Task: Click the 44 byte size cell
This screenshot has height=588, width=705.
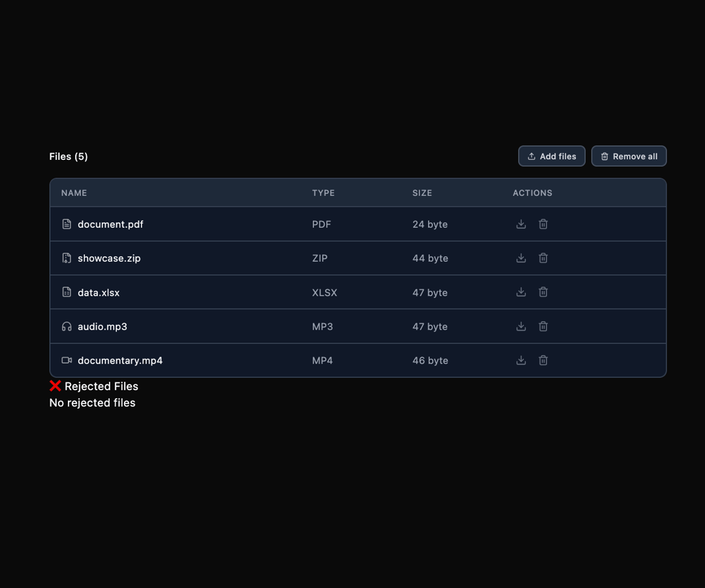Action: tap(430, 258)
